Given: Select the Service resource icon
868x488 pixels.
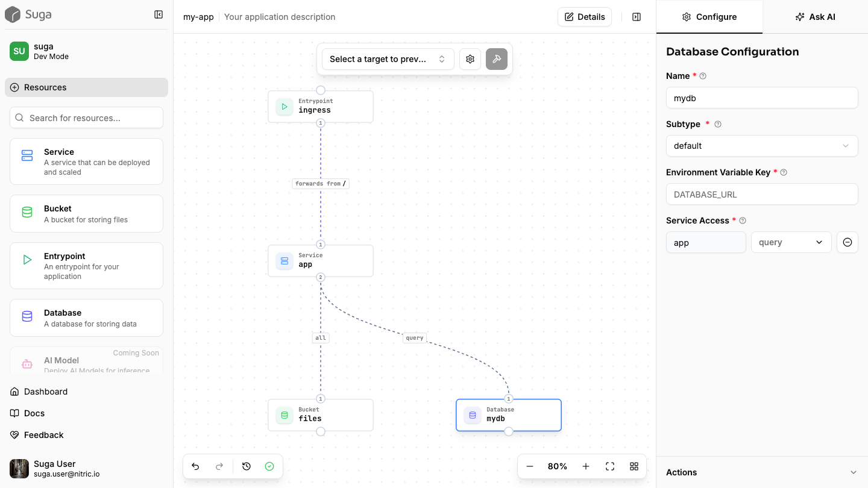Looking at the screenshot, I should (27, 156).
